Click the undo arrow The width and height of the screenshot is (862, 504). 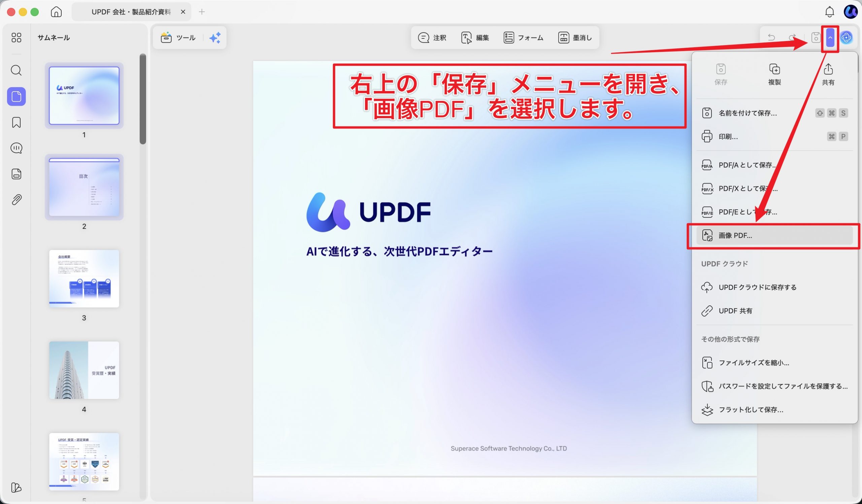(771, 37)
